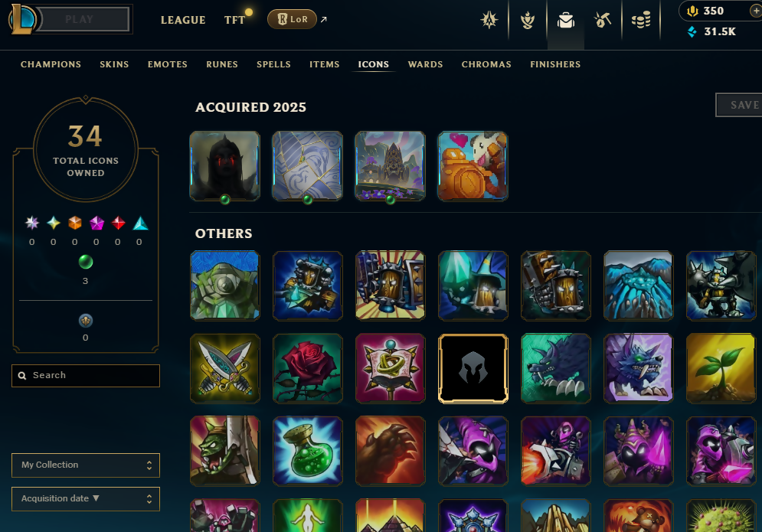
Task: Click the icon Search field
Action: [x=86, y=376]
